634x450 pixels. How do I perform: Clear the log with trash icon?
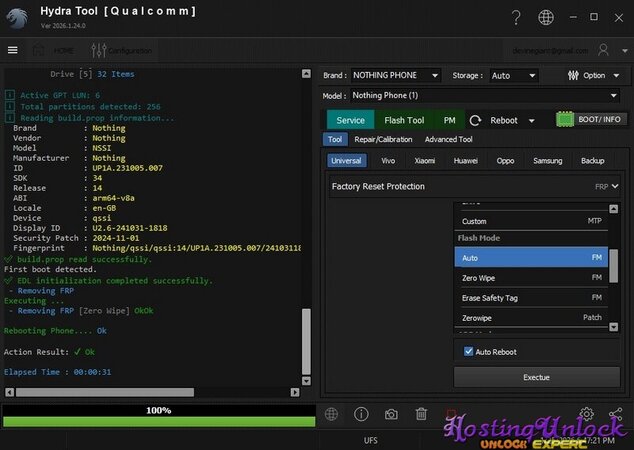click(x=421, y=414)
